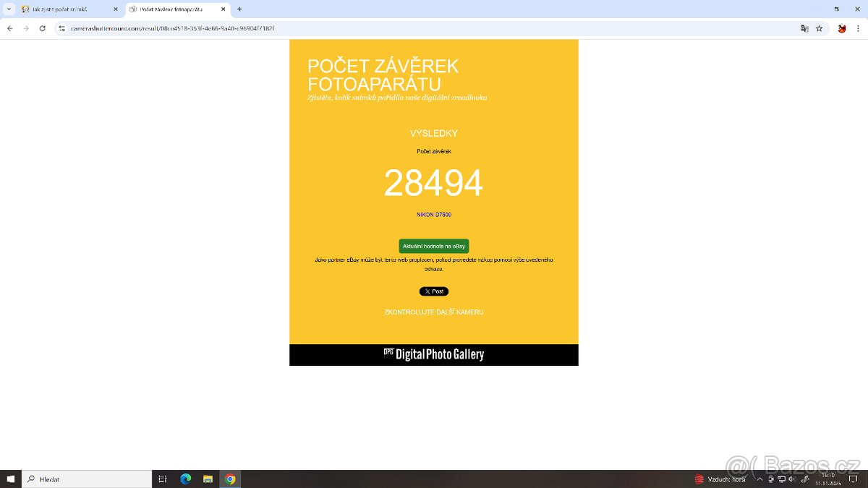
Task: Click the shutter count value 28494
Action: tap(433, 183)
